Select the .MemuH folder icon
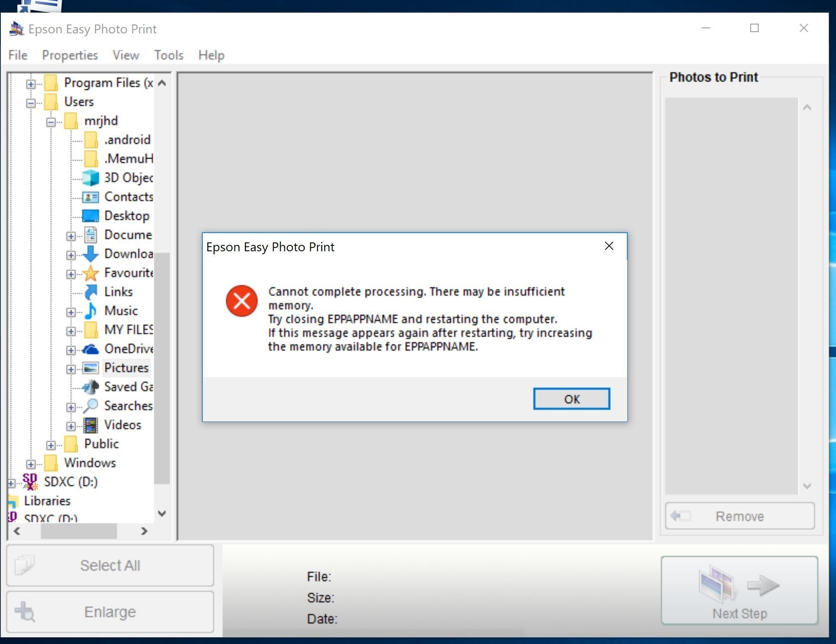The height and width of the screenshot is (644, 836). (91, 159)
